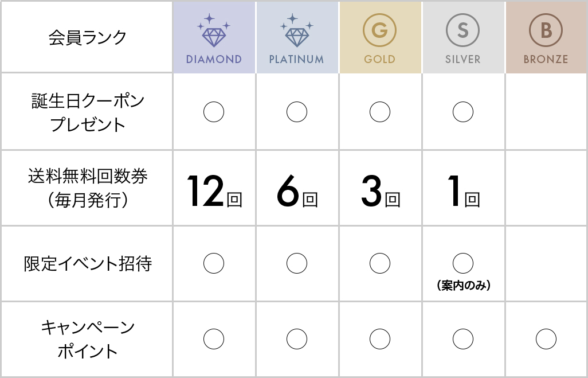Click the 限定イベント招待 row label
588x378 pixels.
(87, 264)
